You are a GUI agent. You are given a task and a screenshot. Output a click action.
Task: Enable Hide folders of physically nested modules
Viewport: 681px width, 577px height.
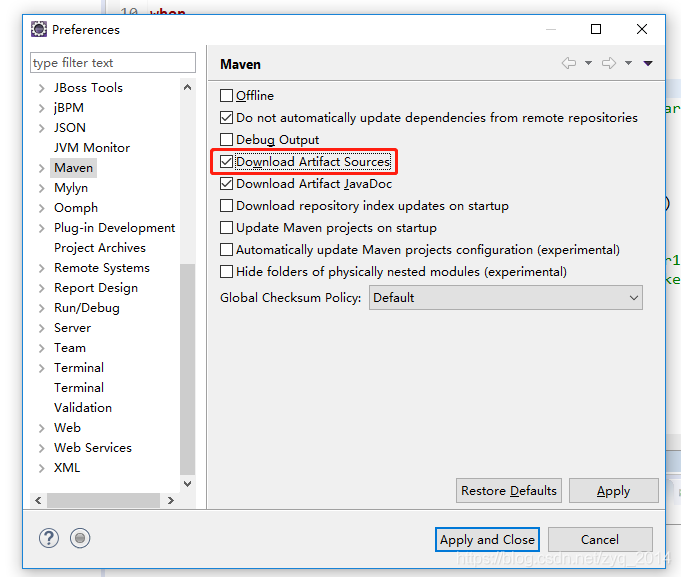coord(226,272)
